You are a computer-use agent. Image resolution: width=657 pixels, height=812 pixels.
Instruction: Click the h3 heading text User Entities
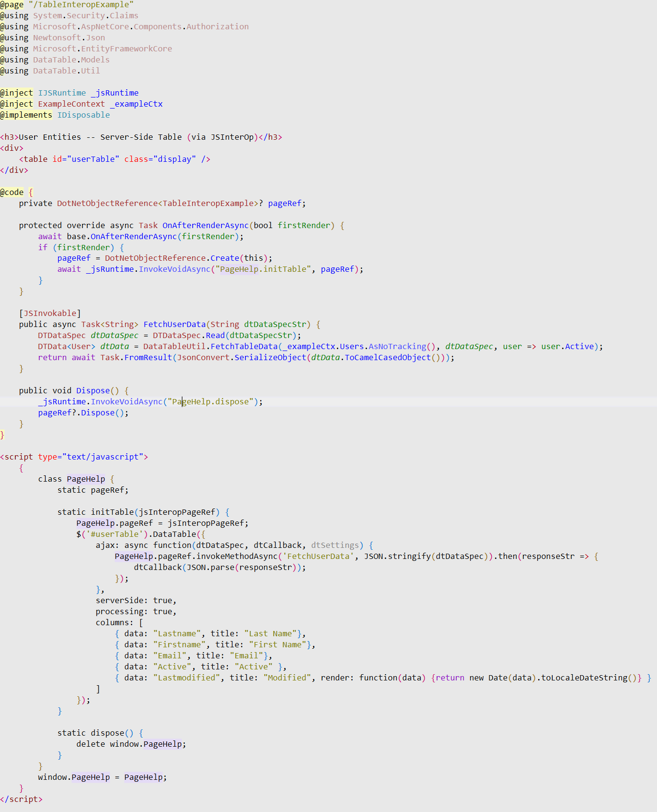click(x=50, y=137)
